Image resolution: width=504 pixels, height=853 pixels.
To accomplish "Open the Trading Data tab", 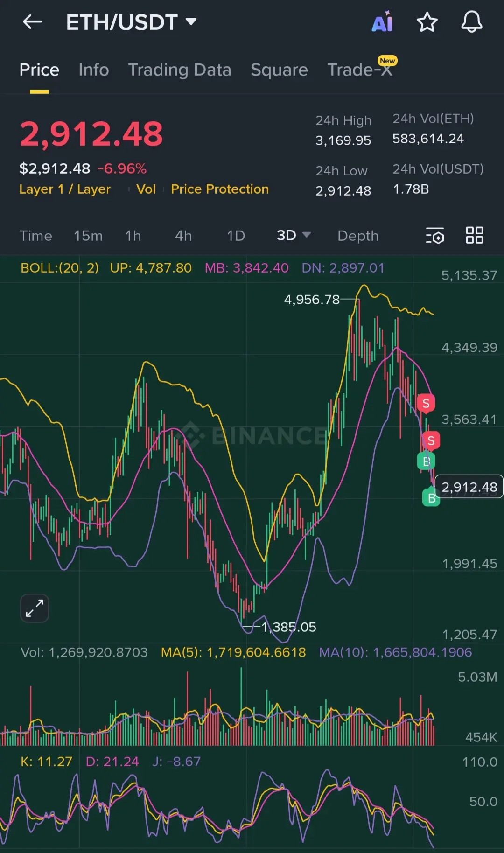I will pyautogui.click(x=180, y=70).
